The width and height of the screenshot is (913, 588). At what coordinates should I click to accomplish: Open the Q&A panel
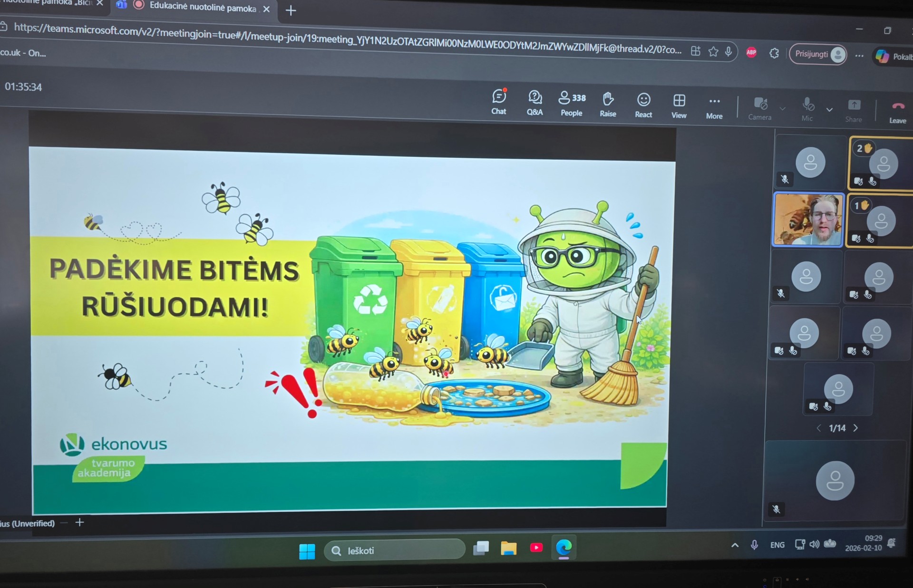(534, 103)
